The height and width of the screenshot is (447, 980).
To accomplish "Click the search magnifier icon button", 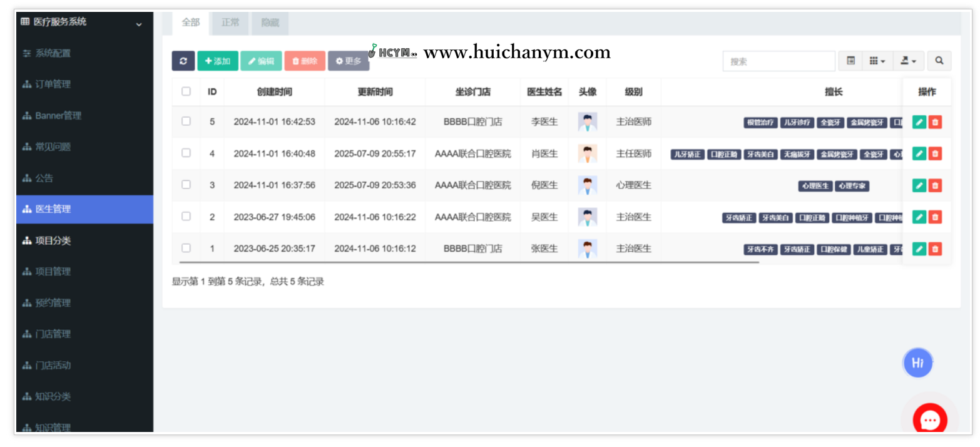I will click(x=939, y=61).
